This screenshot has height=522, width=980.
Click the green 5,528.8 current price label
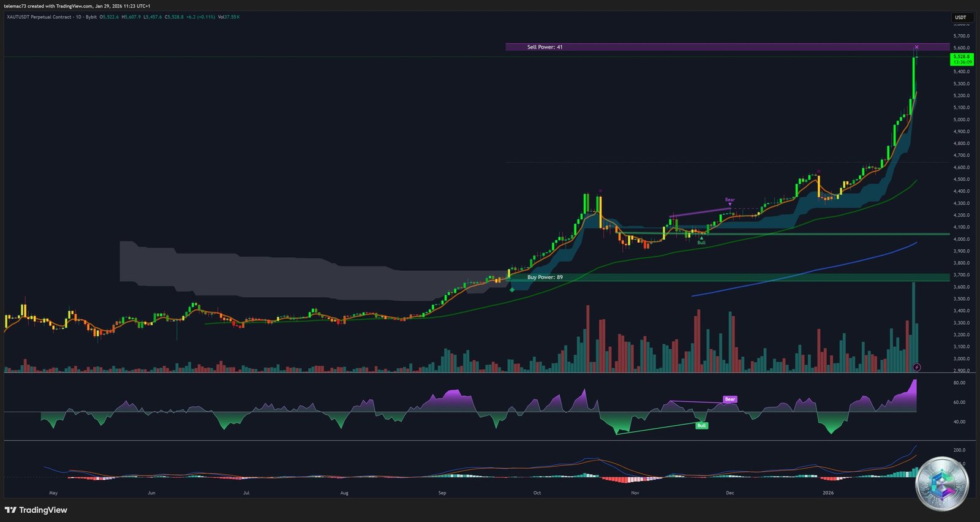click(962, 59)
